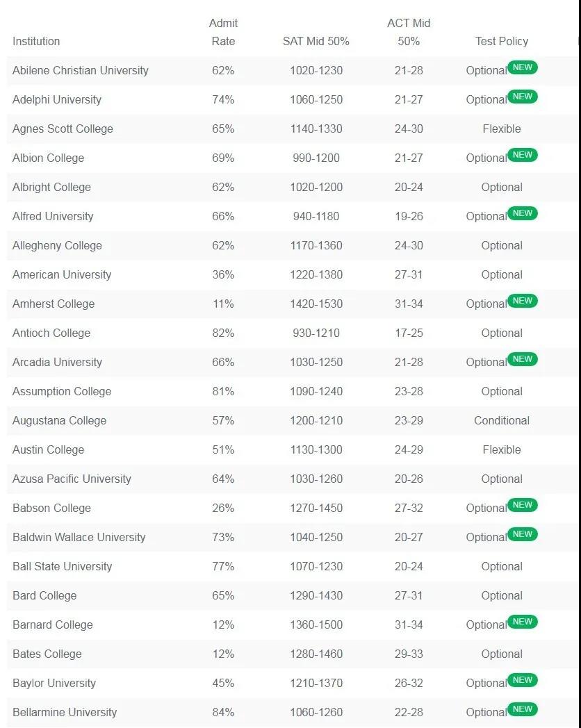Open Agnes Scott College entry
Image resolution: width=581 pixels, height=728 pixels.
click(x=63, y=129)
